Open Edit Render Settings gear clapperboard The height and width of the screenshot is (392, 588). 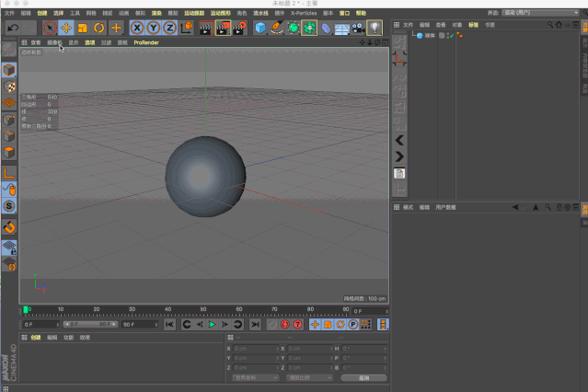pyautogui.click(x=239, y=28)
